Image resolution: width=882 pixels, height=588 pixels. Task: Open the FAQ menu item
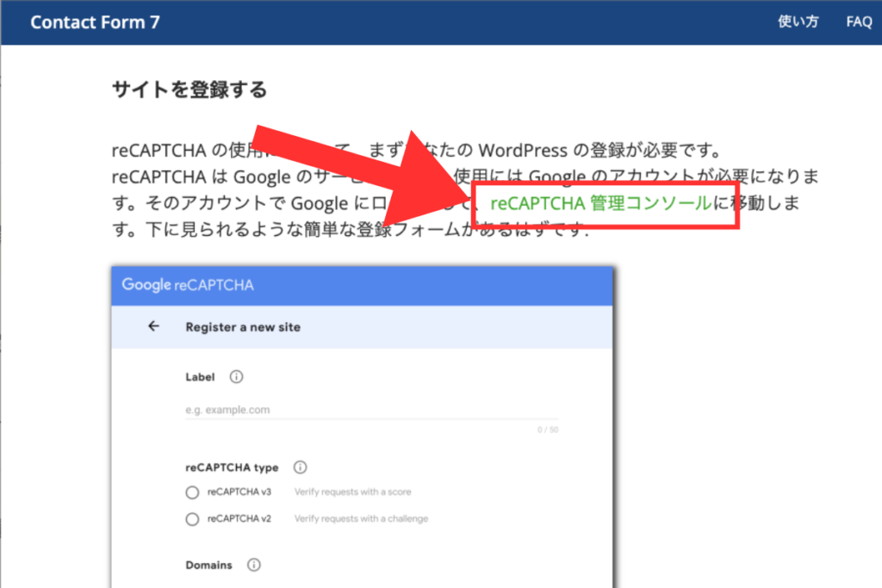tap(859, 22)
